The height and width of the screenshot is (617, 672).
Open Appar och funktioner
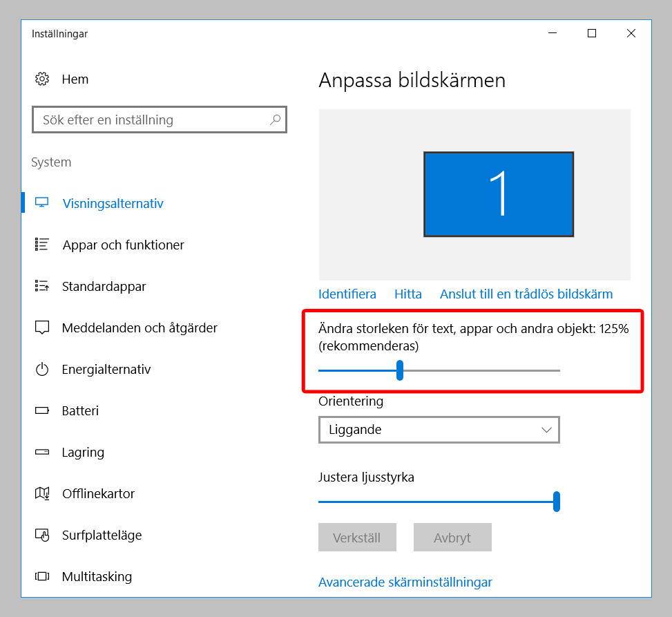pos(123,245)
